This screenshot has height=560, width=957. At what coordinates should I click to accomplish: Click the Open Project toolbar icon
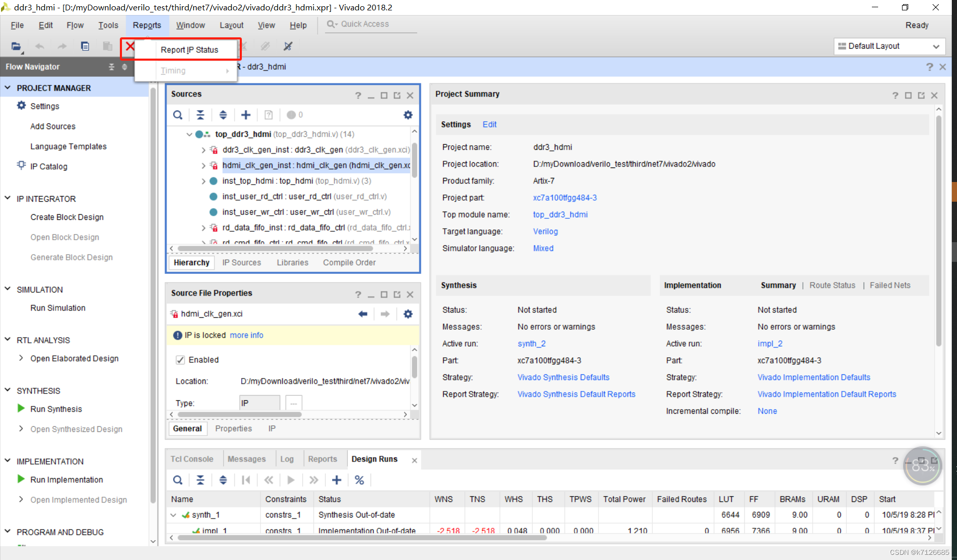tap(16, 46)
